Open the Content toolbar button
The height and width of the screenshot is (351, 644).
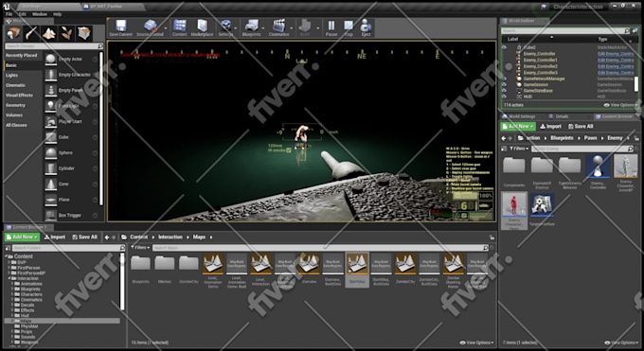[180, 28]
